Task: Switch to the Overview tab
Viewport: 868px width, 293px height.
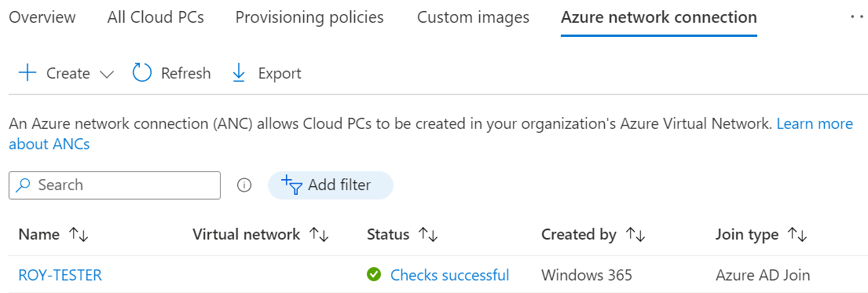Action: point(42,17)
